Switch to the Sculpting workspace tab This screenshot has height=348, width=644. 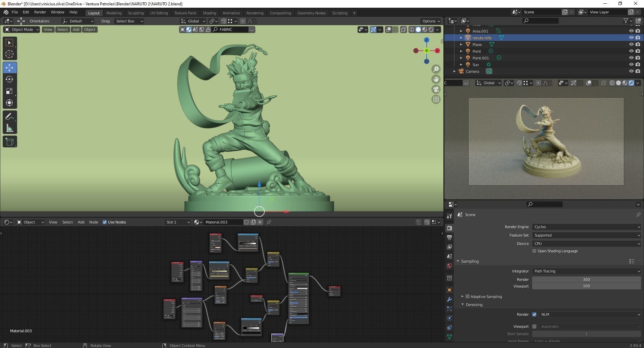click(x=136, y=13)
